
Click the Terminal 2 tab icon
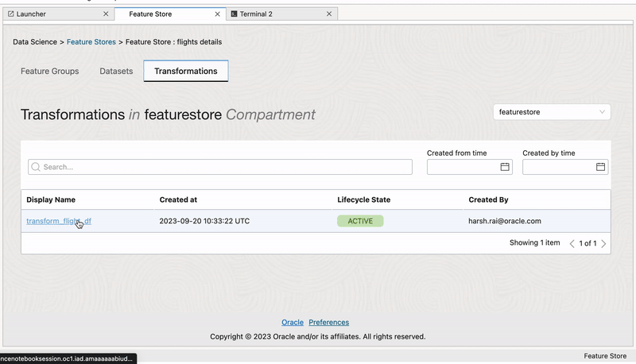pyautogui.click(x=234, y=14)
